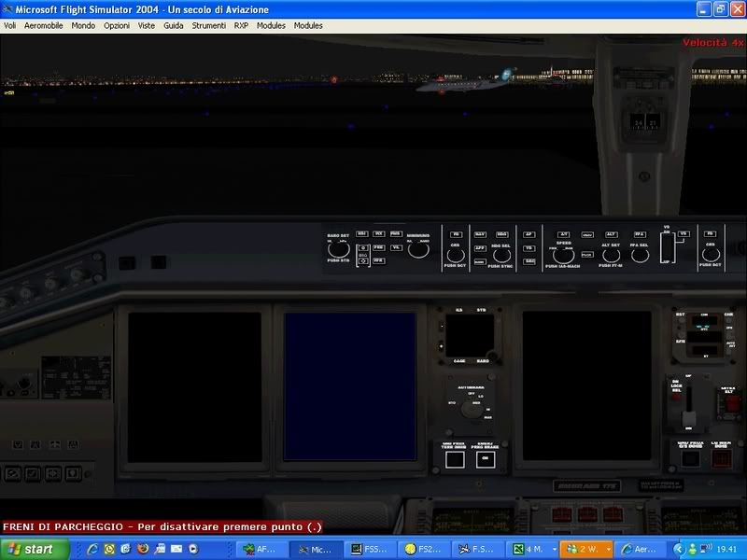Adjust the VS vertical speed thumbwheel
This screenshot has width=747, height=560.
[668, 247]
